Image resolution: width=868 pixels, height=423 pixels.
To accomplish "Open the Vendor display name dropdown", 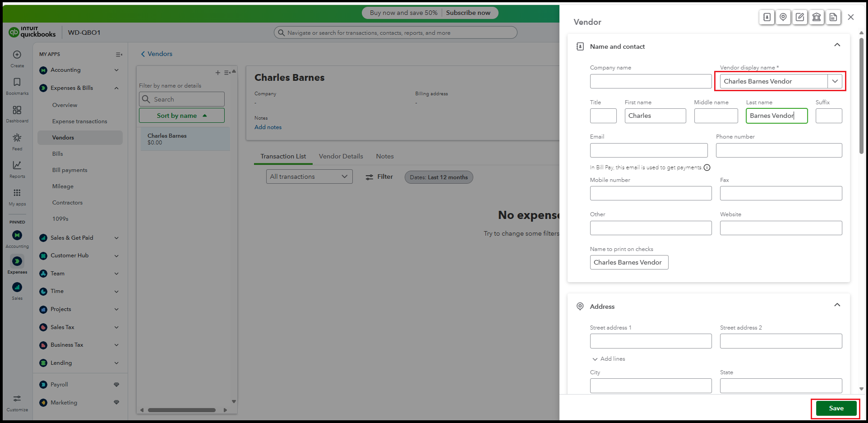I will [x=835, y=81].
